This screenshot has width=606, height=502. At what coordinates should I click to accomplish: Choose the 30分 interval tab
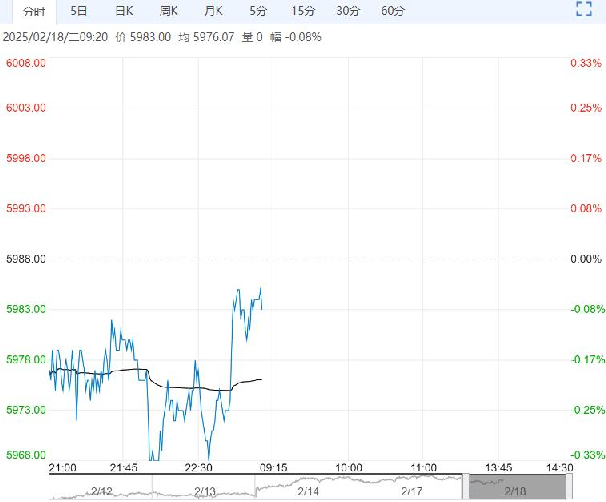(348, 11)
